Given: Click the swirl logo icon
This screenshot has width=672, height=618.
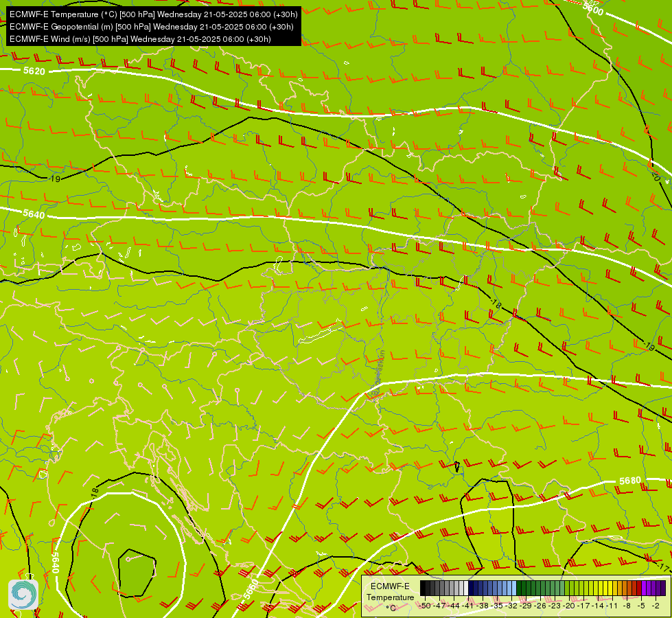Looking at the screenshot, I should (x=23, y=594).
